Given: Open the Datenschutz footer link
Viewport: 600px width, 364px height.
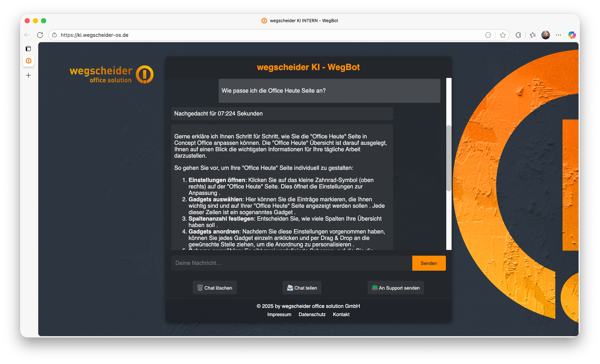Looking at the screenshot, I should pos(312,315).
